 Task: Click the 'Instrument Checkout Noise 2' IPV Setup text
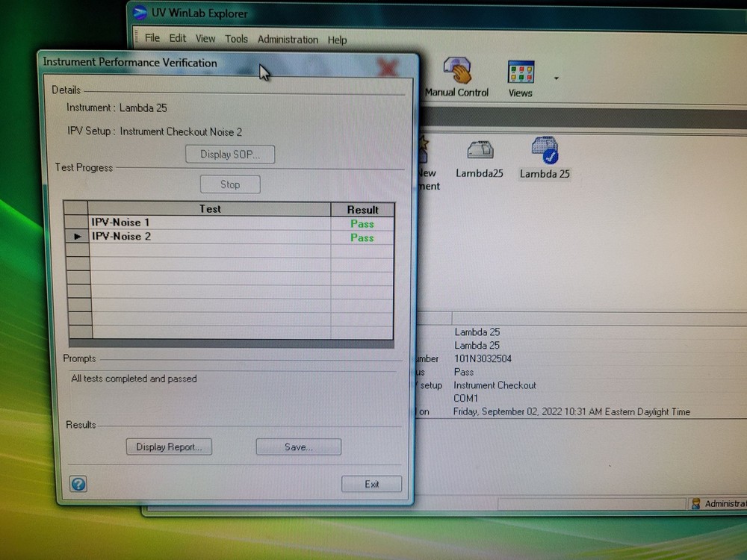(181, 131)
